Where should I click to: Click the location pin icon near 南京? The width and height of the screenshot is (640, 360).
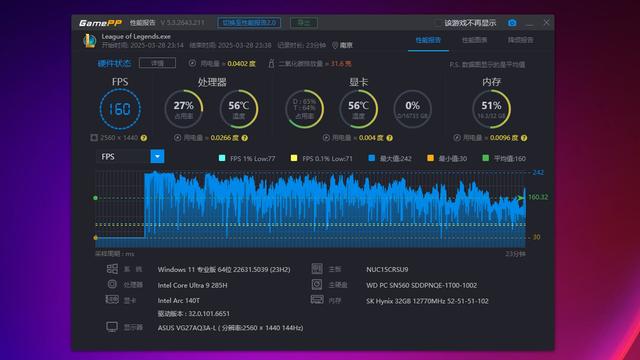pyautogui.click(x=335, y=45)
